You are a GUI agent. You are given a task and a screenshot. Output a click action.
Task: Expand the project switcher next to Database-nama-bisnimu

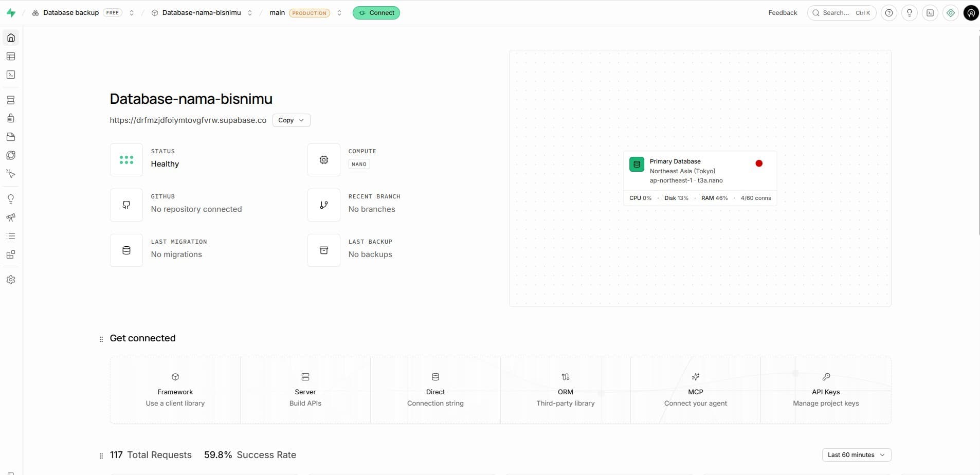pyautogui.click(x=250, y=13)
